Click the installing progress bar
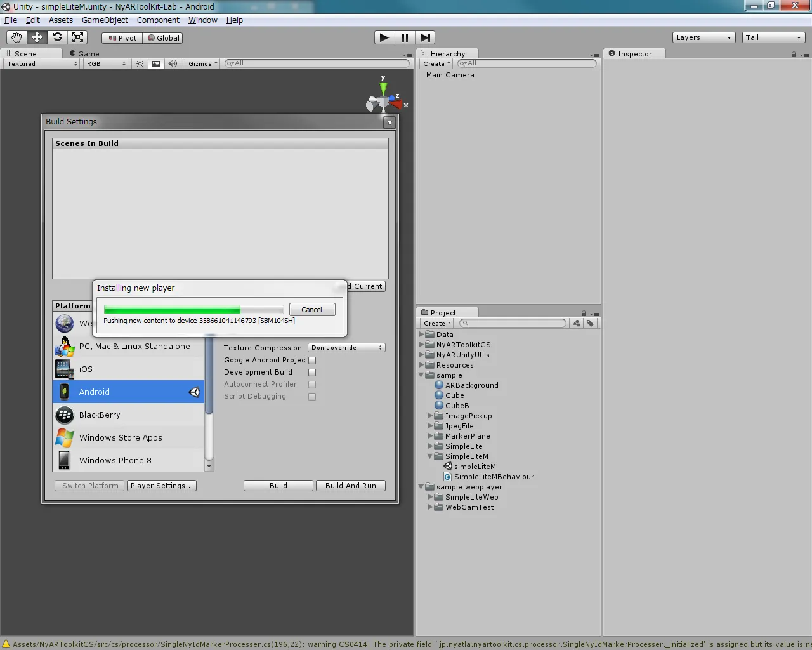Viewport: 812px width, 650px height. [x=194, y=310]
